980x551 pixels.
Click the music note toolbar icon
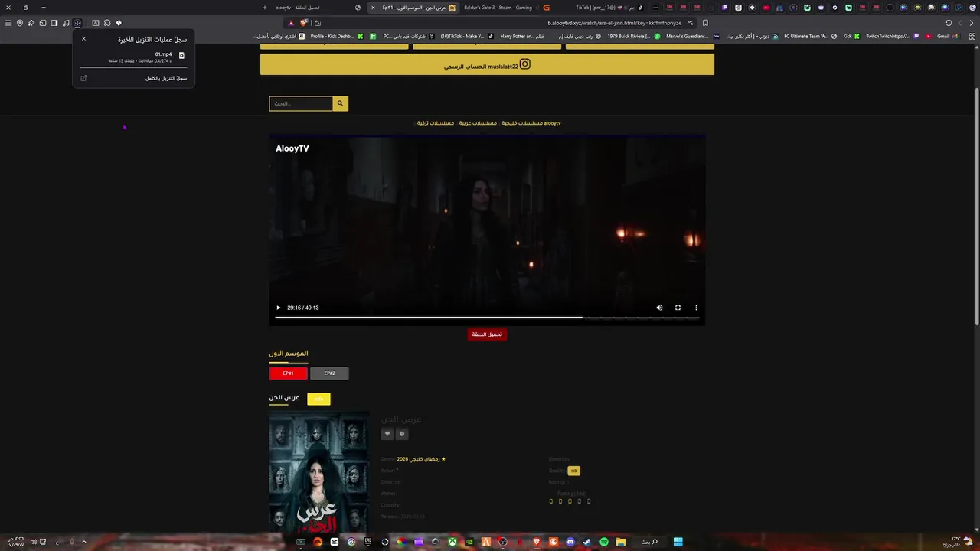66,23
